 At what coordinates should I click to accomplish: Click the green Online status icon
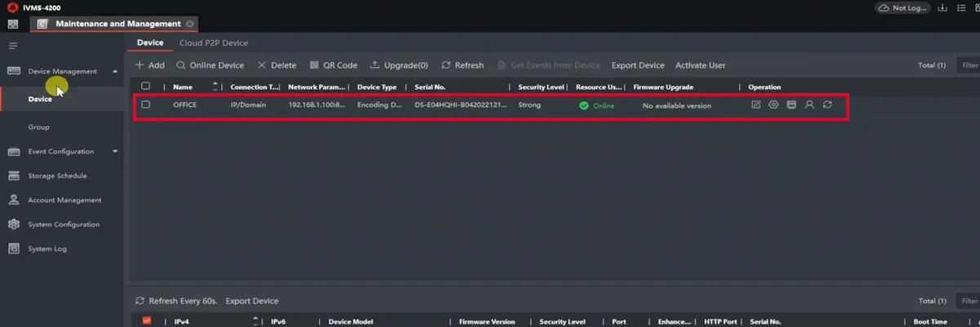583,105
